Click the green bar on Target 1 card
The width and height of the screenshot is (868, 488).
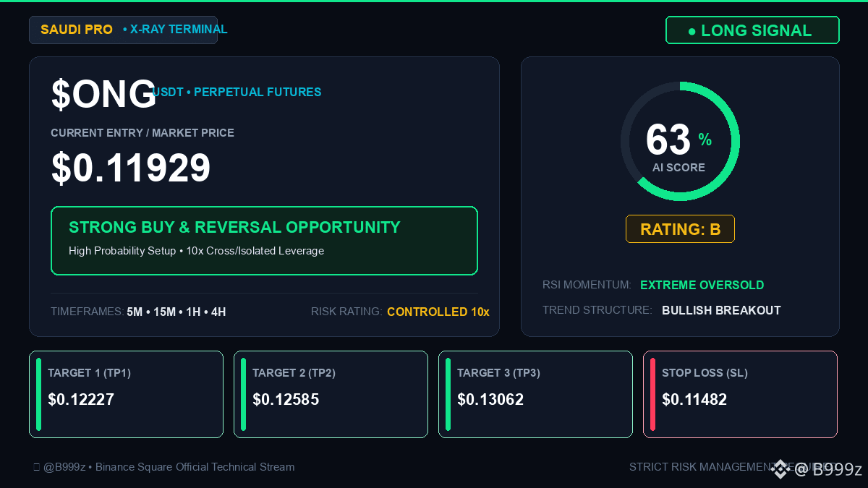click(x=39, y=394)
